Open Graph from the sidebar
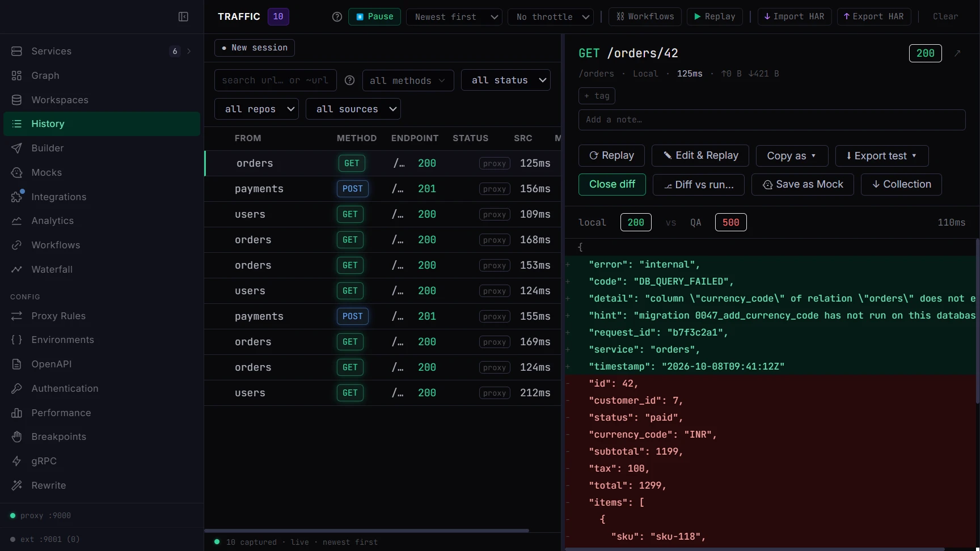This screenshot has height=551, width=980. [45, 75]
